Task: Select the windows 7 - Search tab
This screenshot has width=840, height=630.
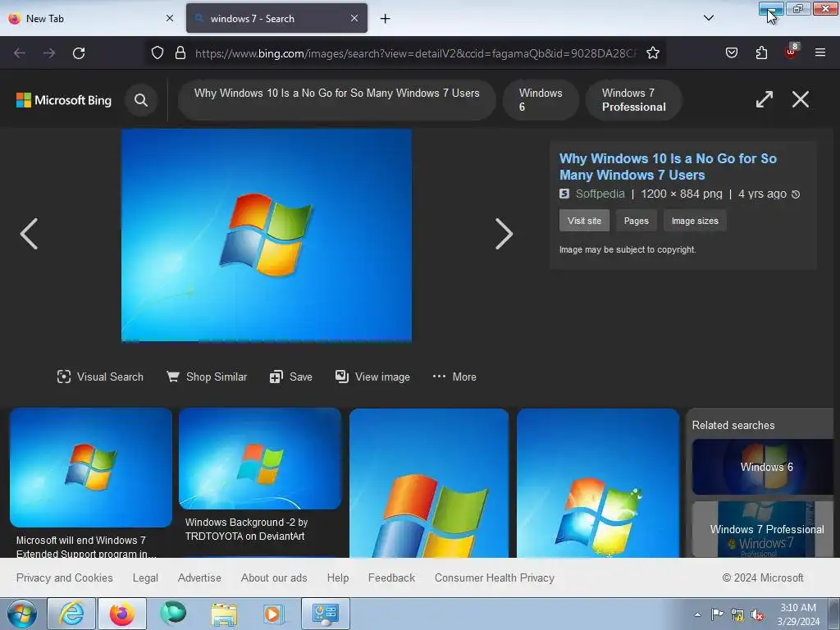Action: coord(276,18)
